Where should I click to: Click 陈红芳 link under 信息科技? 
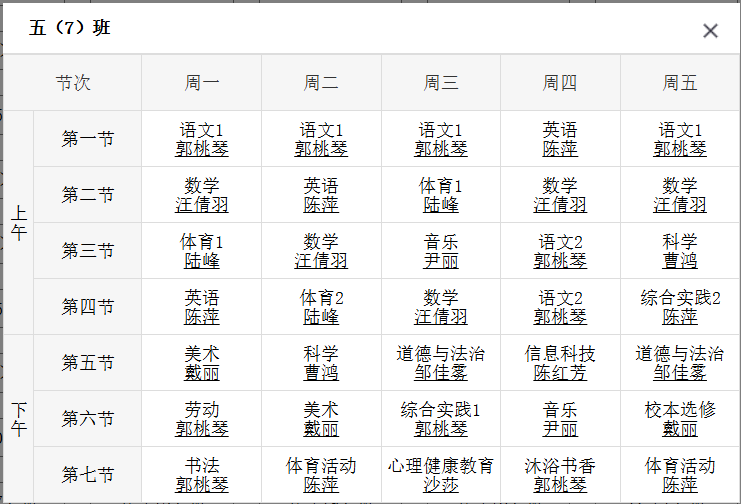560,373
